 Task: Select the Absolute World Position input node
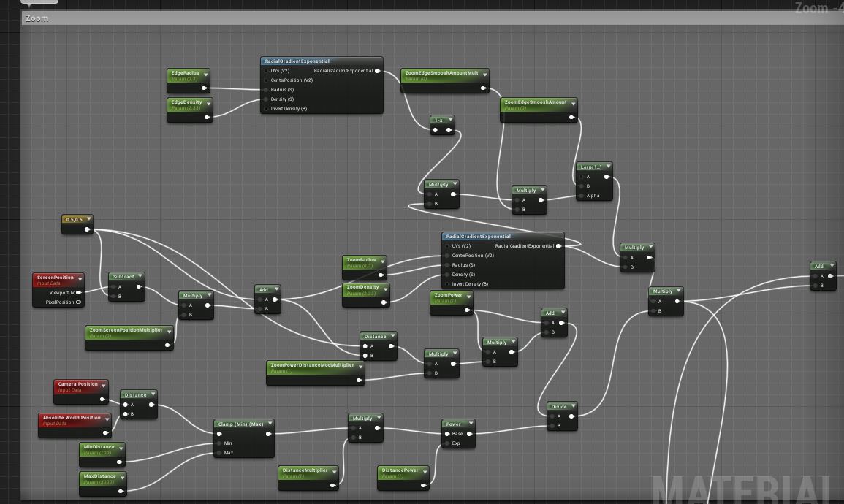[x=71, y=418]
